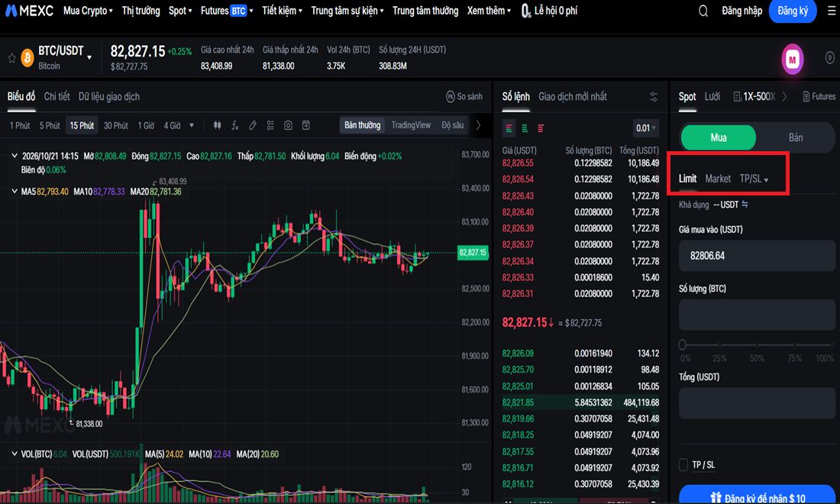Open the Mua Crypto dropdown menu
This screenshot has height=504, width=840.
pos(88,11)
